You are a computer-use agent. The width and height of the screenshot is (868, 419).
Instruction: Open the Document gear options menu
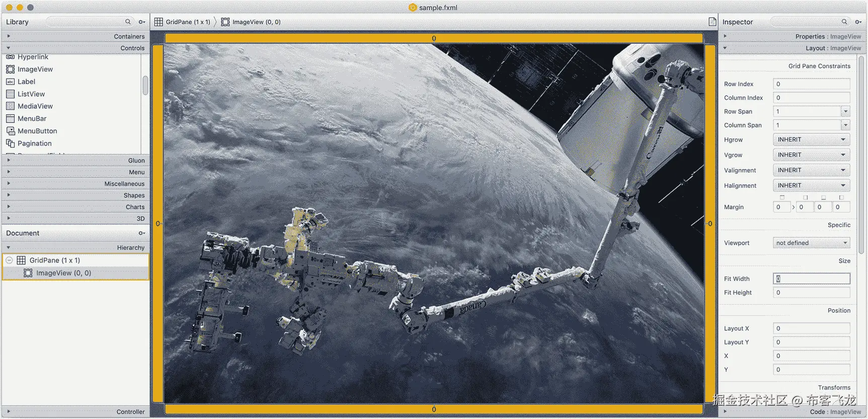142,233
